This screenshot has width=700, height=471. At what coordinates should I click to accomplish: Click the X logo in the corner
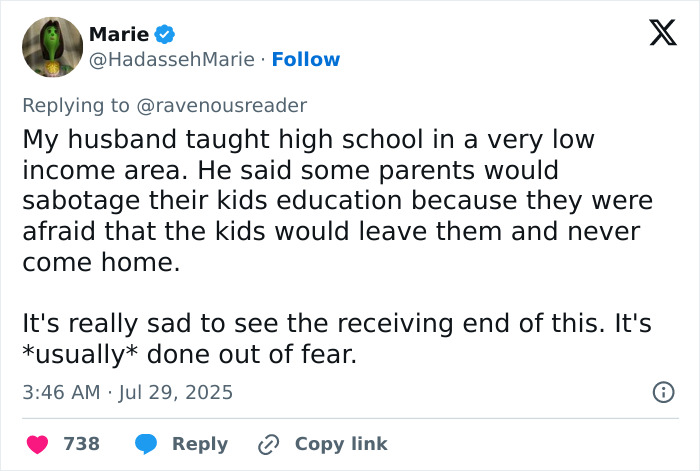[663, 33]
